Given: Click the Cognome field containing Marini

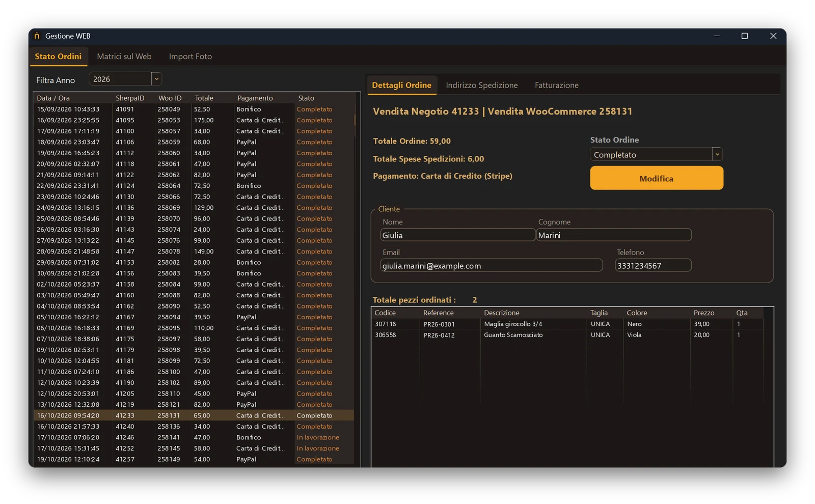Looking at the screenshot, I should click(x=614, y=235).
